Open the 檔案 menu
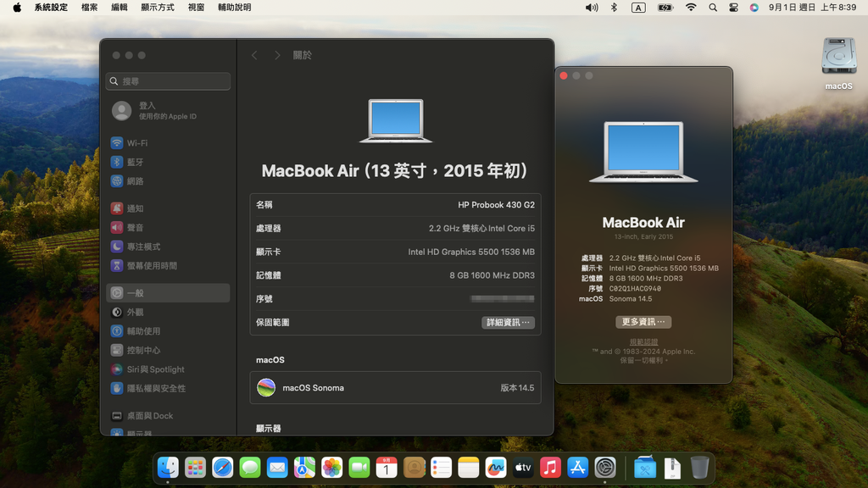Image resolution: width=868 pixels, height=488 pixels. pos(89,7)
